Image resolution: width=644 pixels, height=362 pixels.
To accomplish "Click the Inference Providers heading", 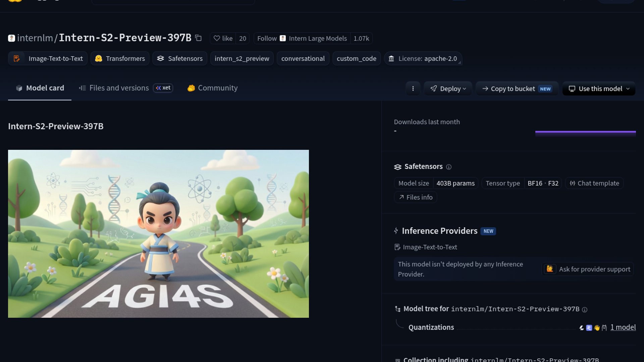I will (439, 231).
